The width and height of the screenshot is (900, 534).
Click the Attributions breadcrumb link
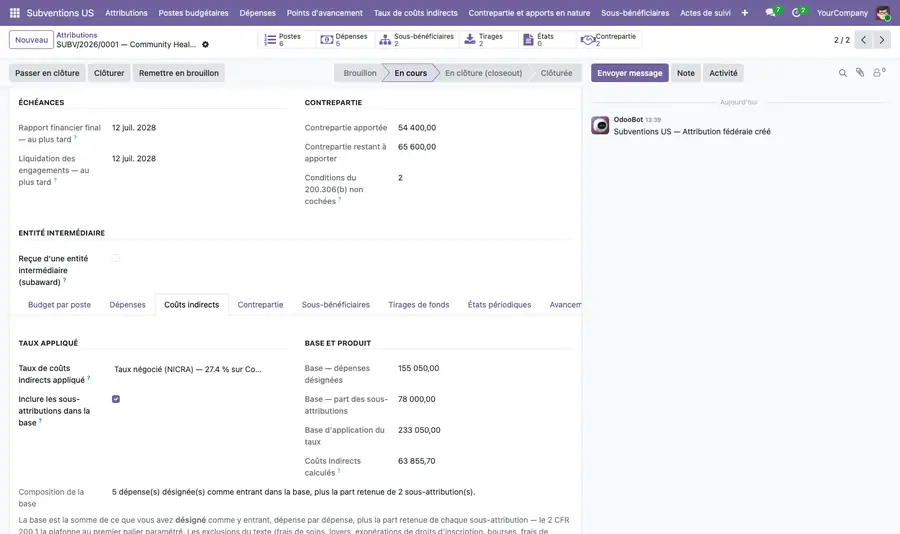pyautogui.click(x=76, y=35)
